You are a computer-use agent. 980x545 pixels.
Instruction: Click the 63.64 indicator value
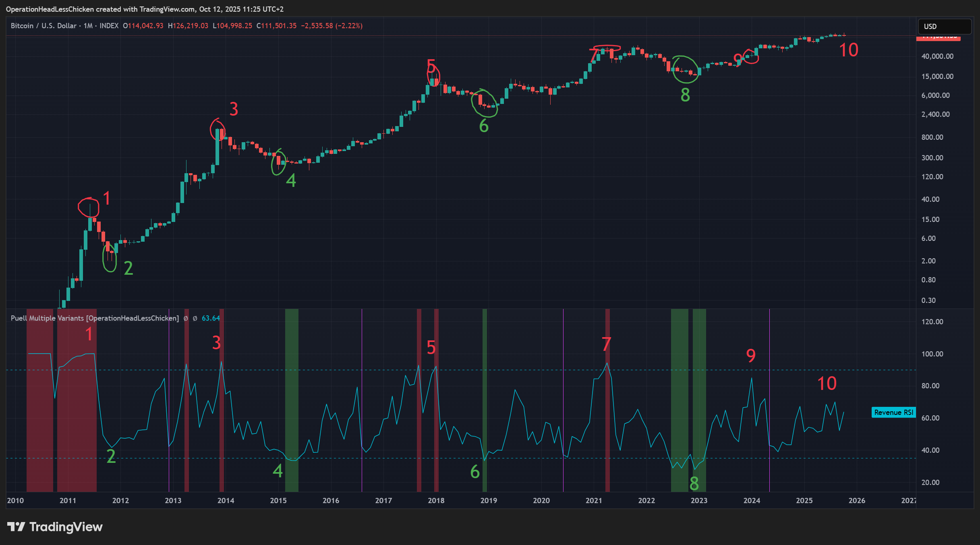(x=211, y=318)
